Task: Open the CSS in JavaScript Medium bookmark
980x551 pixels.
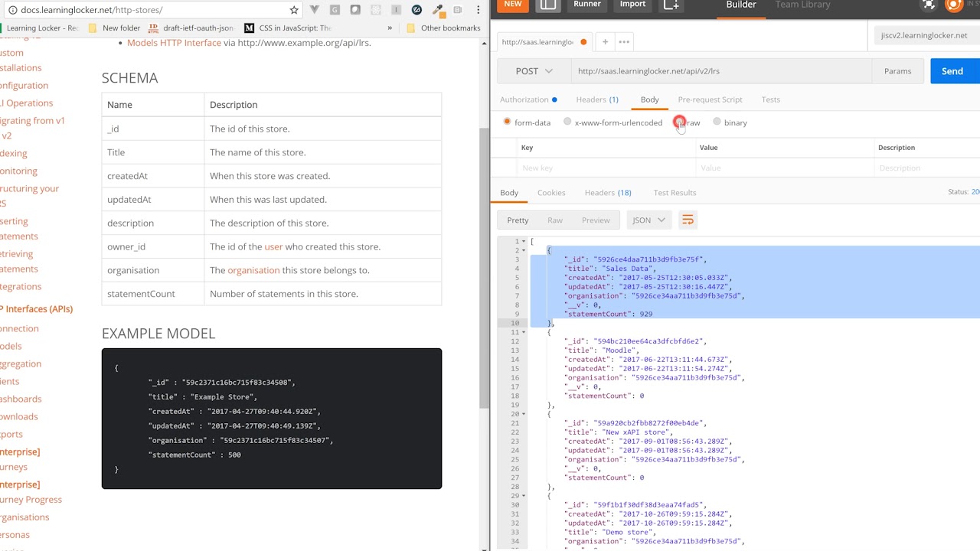Action: point(288,28)
